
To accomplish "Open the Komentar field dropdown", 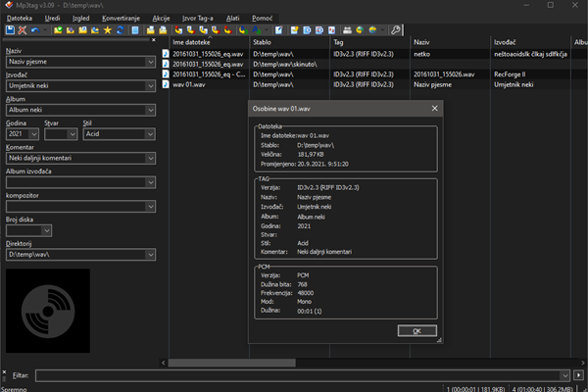I will click(151, 158).
